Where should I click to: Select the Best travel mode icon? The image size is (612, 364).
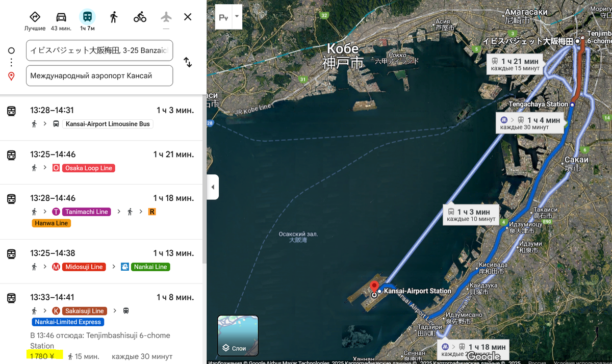35,17
